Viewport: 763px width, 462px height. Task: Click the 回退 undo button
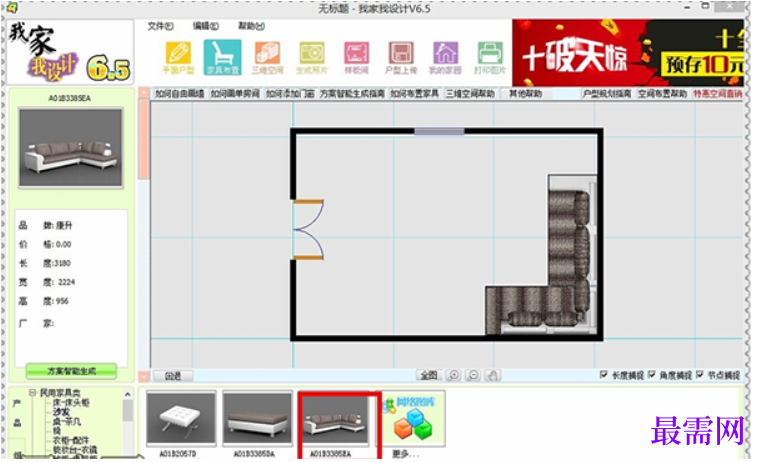click(x=173, y=376)
